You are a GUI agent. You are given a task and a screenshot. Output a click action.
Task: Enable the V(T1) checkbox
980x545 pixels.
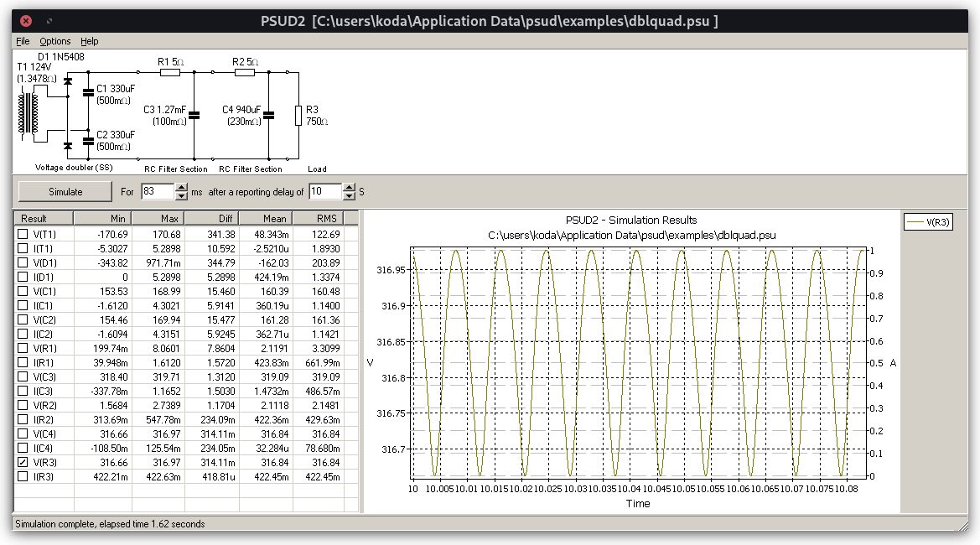pos(23,234)
